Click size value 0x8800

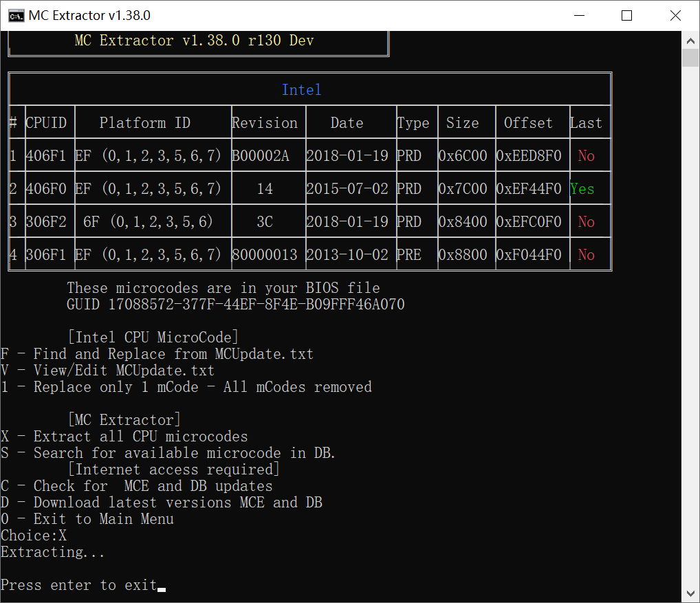pos(463,255)
